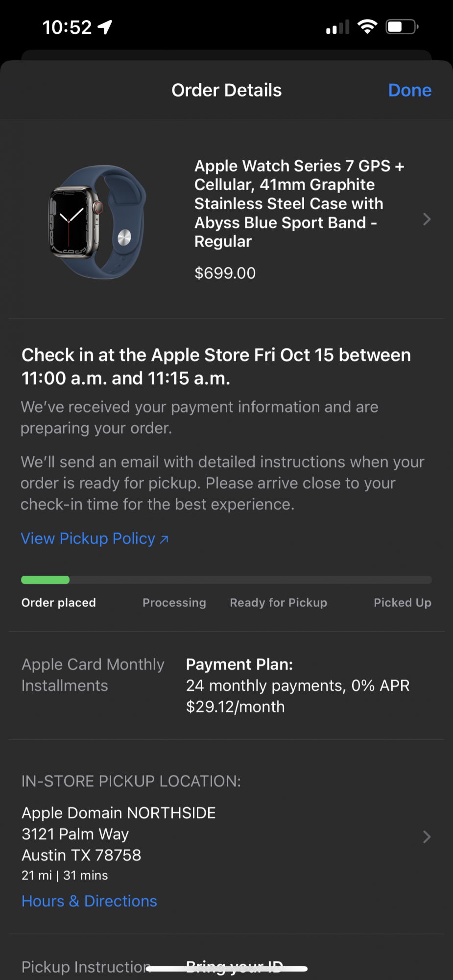Tap the external arrow icon after Pickup Policy
The height and width of the screenshot is (980, 453).
[165, 539]
